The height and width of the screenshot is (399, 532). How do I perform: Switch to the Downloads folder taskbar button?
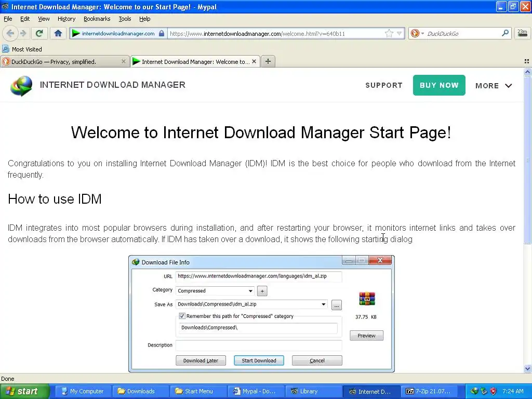[140, 391]
